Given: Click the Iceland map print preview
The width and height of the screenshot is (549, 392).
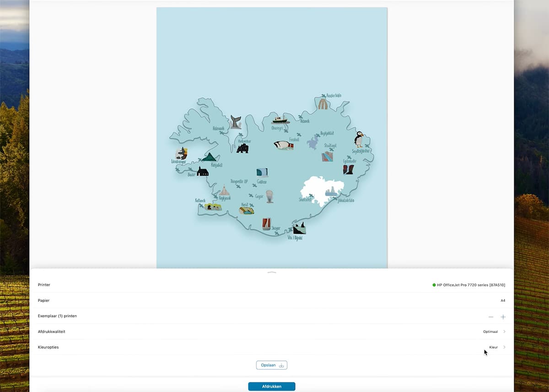Looking at the screenshot, I should click(272, 138).
